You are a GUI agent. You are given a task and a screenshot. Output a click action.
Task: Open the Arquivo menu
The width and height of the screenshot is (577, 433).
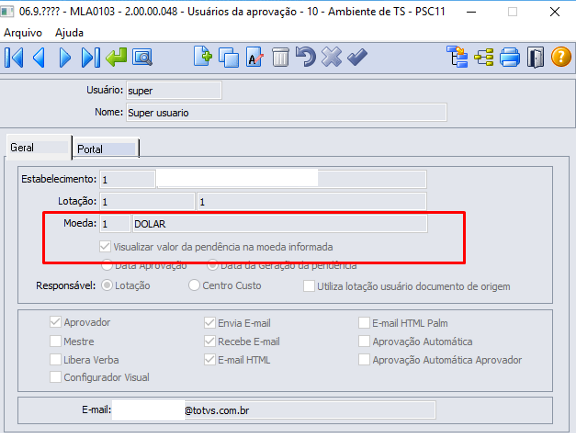click(23, 33)
